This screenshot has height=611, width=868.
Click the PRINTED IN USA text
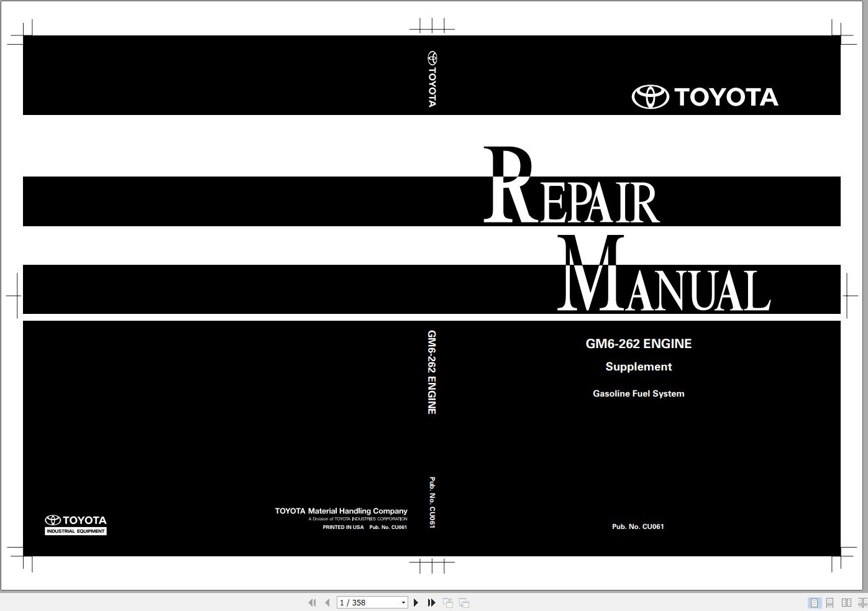tap(343, 527)
